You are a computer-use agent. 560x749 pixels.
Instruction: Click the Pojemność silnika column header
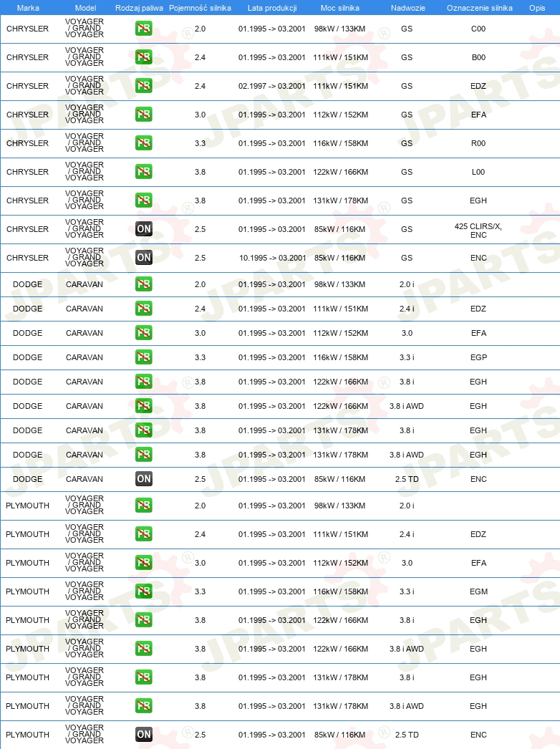pos(201,8)
